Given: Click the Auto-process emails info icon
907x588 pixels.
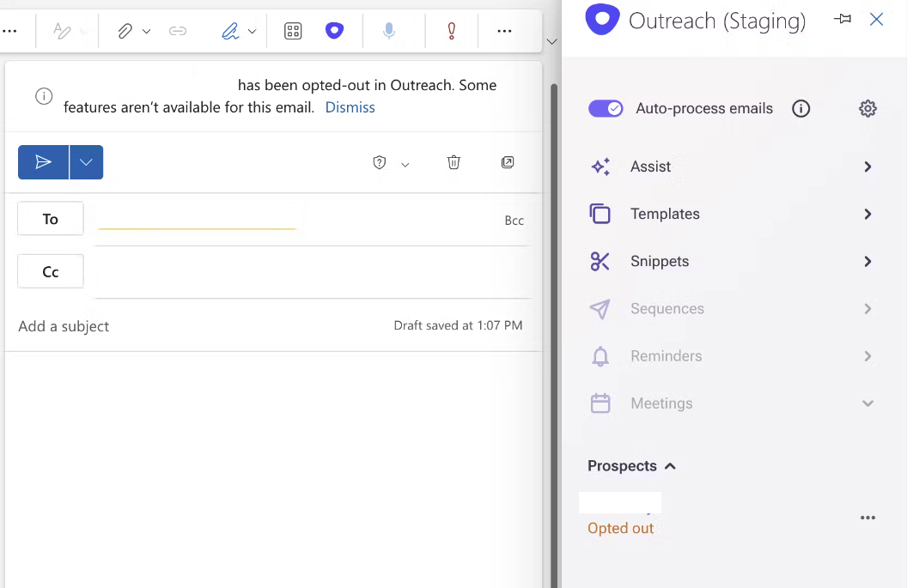Looking at the screenshot, I should tap(800, 108).
